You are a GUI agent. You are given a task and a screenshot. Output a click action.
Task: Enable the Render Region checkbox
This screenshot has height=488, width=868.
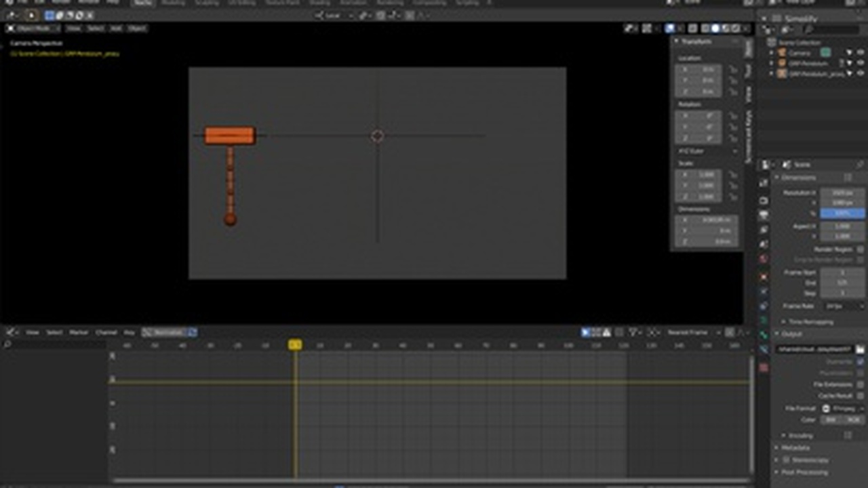(x=861, y=249)
